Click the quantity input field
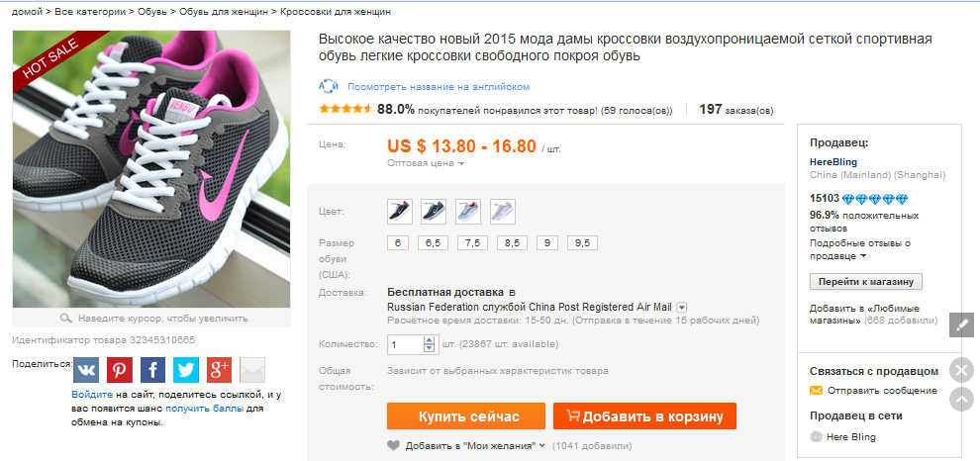 coord(406,344)
